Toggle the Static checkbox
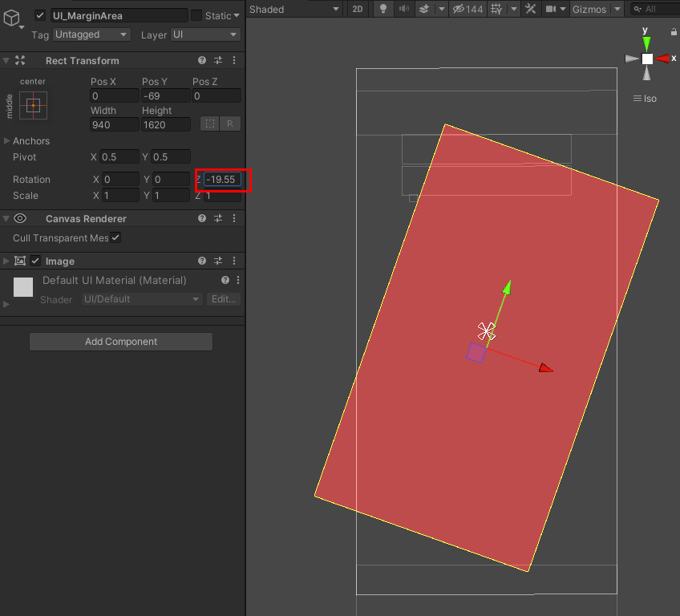Viewport: 680px width, 616px height. [x=196, y=15]
